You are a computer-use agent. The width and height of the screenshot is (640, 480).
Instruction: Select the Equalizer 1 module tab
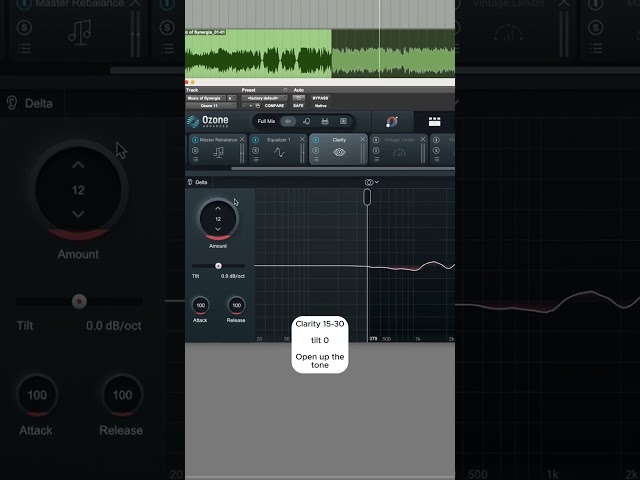(x=278, y=149)
